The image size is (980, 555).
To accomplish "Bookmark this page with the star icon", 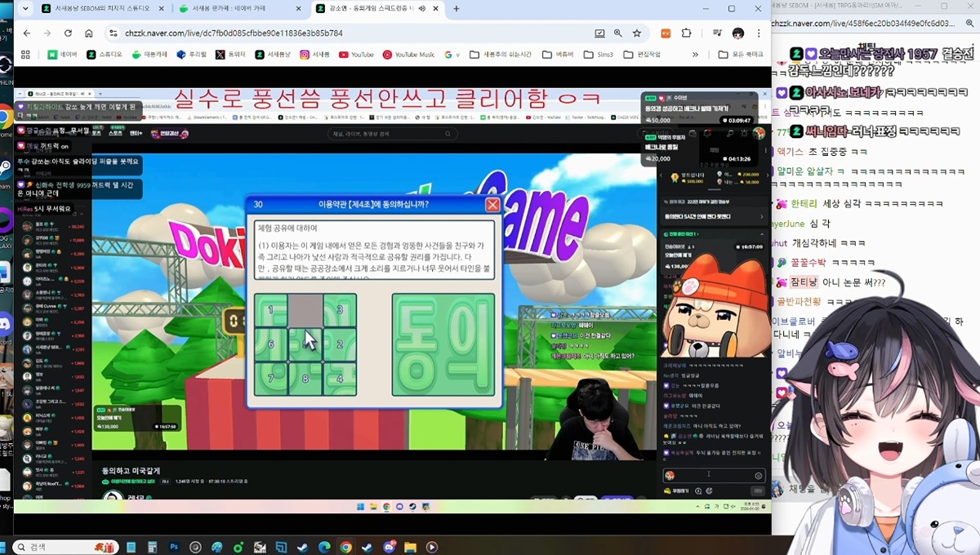I will pyautogui.click(x=637, y=33).
